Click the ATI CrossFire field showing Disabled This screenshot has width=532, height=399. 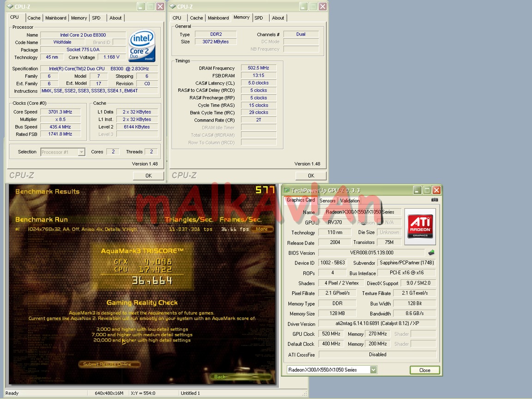377,355
